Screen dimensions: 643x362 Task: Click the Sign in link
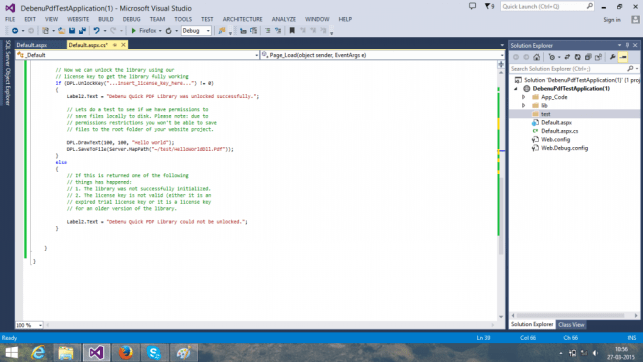pos(611,20)
